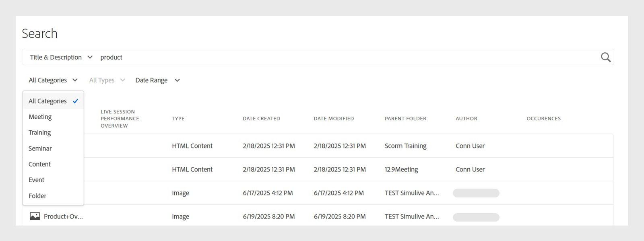Click the Parent Folder column header
The image size is (644, 241).
coord(405,119)
